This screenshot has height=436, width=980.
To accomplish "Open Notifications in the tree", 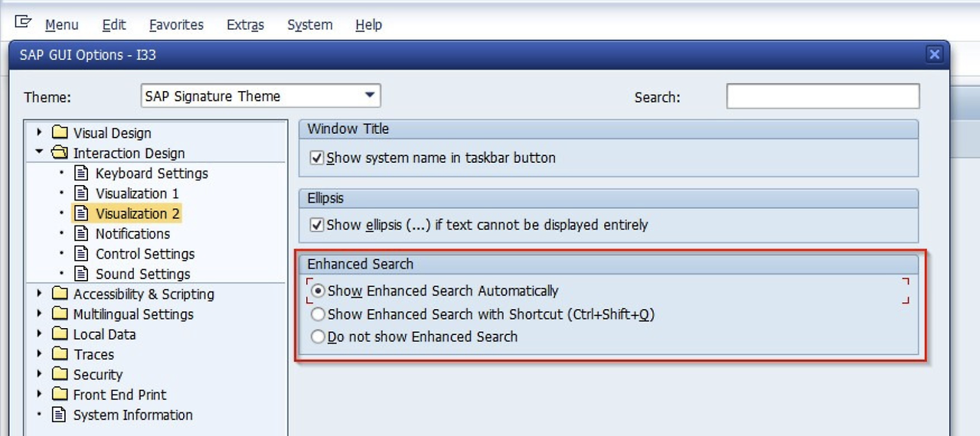I will pos(132,234).
